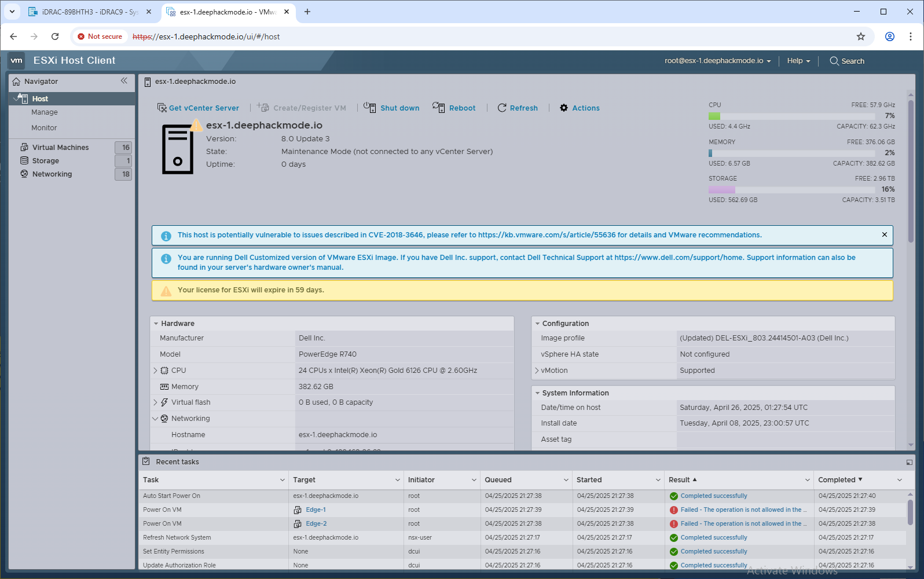Click the Virtual Machines count badge 16
924x579 pixels.
123,148
